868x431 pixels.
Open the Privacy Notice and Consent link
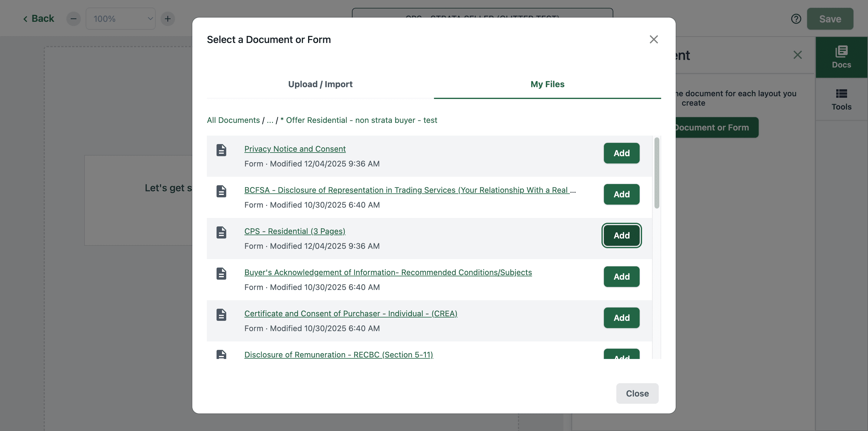coord(295,149)
